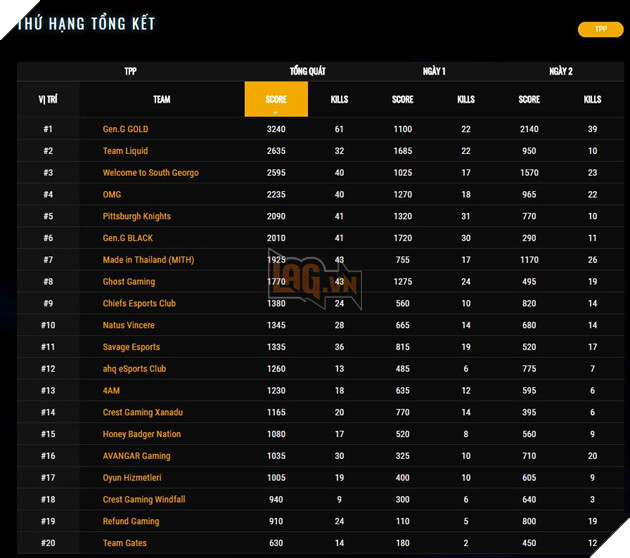Screen dimensions: 630x558
Task: Click Gen.G GOLD day 2 score 2140
Action: (529, 129)
